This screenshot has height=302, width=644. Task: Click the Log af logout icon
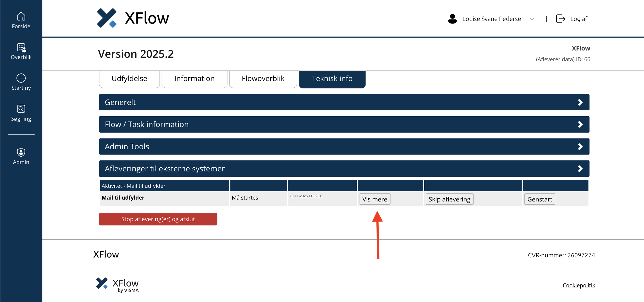[560, 19]
